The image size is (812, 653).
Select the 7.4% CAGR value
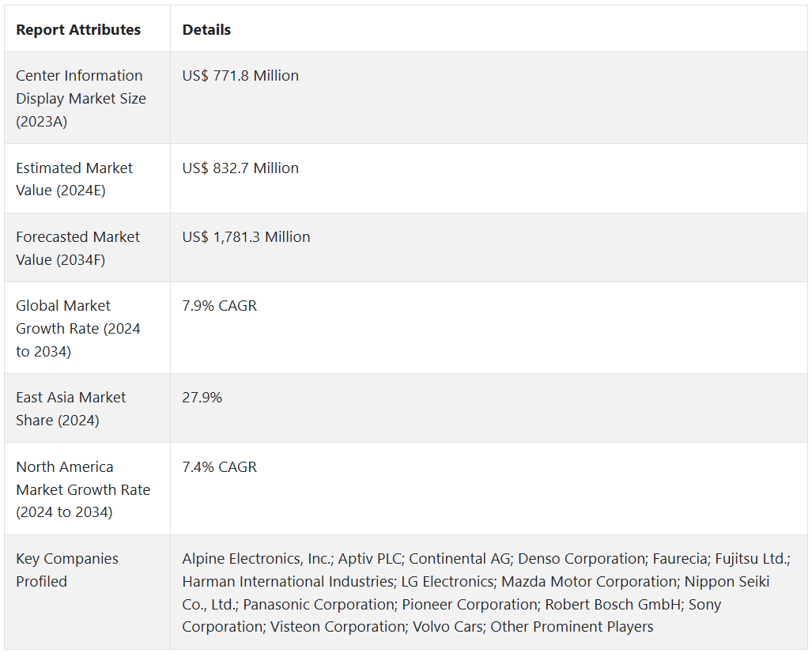[x=219, y=467]
